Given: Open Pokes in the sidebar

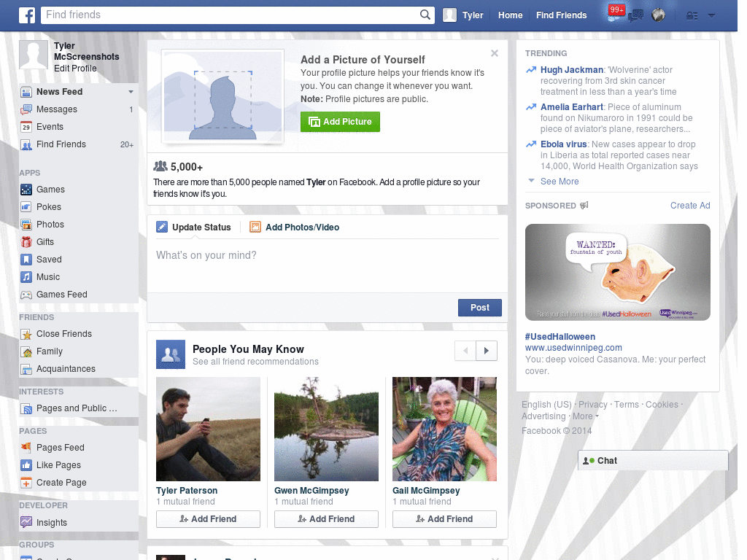Looking at the screenshot, I should tap(78, 207).
